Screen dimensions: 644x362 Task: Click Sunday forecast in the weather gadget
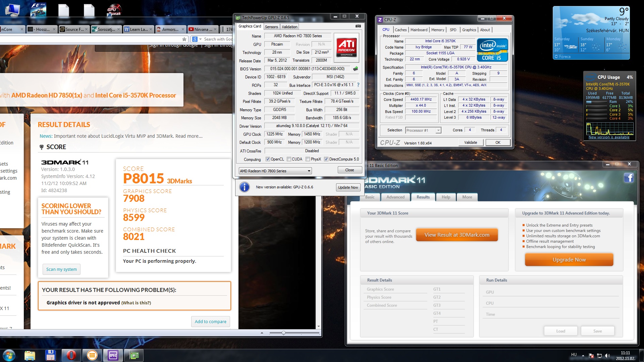pos(591,44)
